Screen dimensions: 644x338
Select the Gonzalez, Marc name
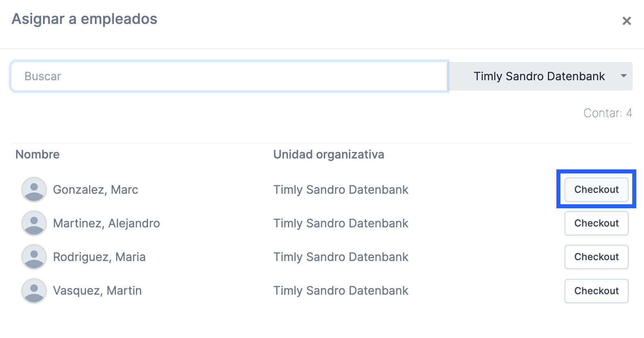pyautogui.click(x=96, y=190)
